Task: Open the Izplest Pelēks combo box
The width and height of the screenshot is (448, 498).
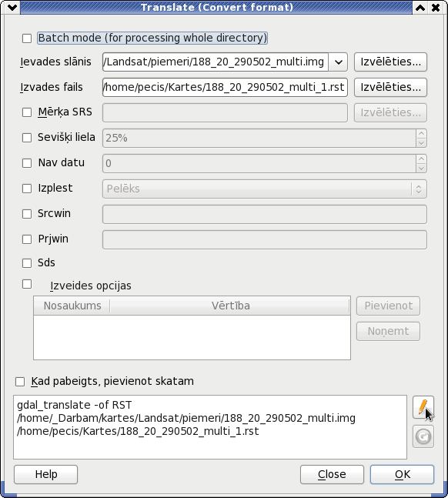Action: point(264,189)
